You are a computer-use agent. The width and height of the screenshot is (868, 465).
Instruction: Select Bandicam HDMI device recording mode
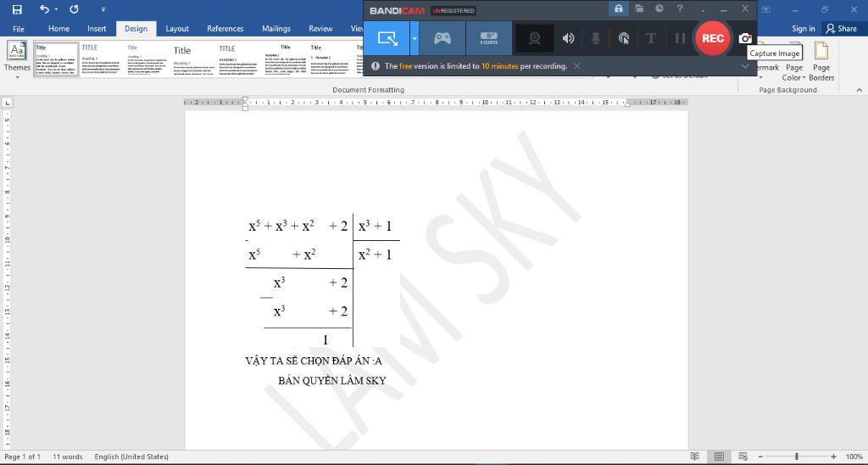[x=489, y=38]
